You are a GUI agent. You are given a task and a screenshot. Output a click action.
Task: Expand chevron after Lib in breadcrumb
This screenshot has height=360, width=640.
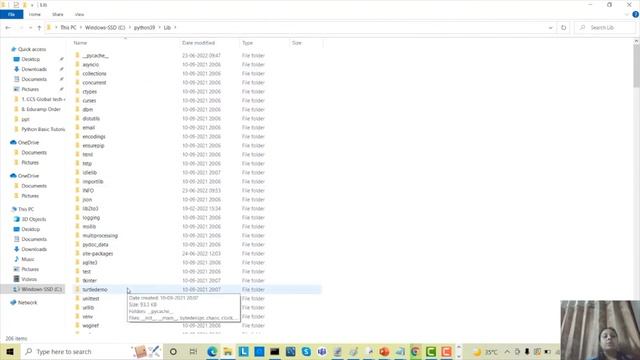(x=175, y=27)
